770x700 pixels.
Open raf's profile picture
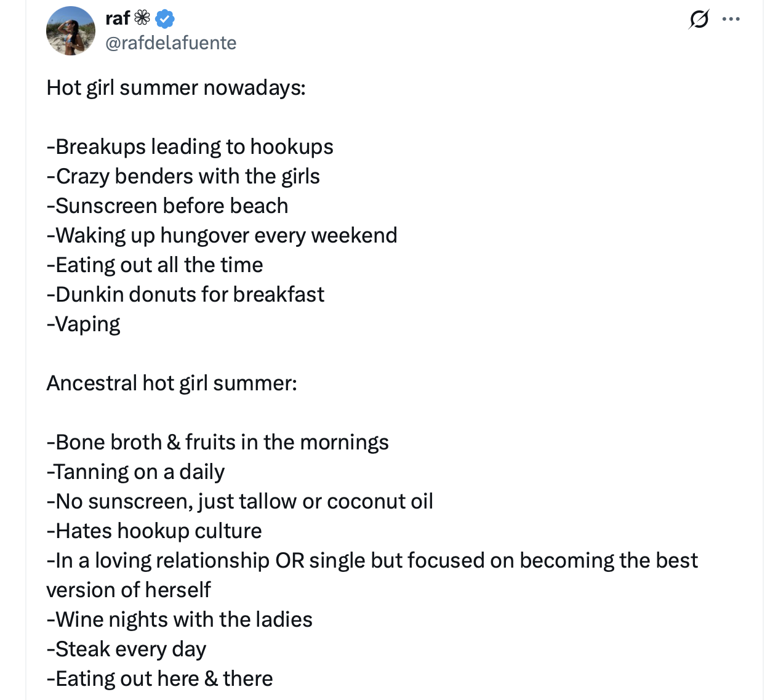pos(71,31)
